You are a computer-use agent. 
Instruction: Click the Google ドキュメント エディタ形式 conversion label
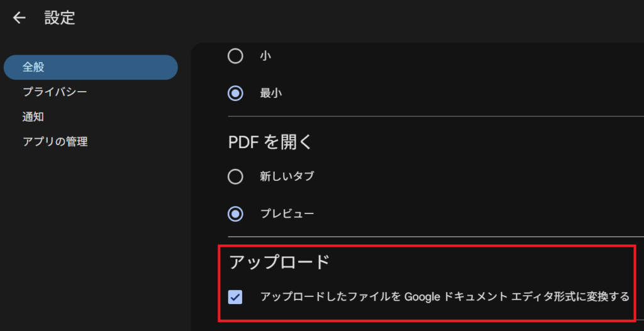coord(445,296)
